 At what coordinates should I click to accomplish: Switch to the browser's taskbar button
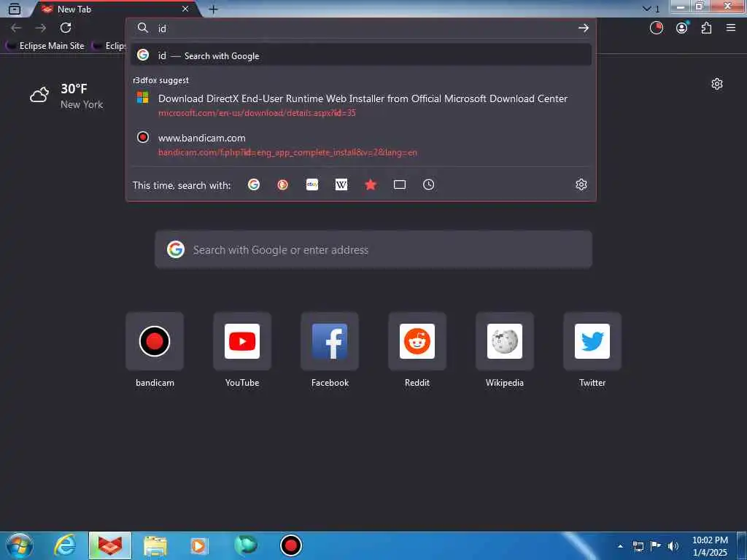[x=110, y=545]
